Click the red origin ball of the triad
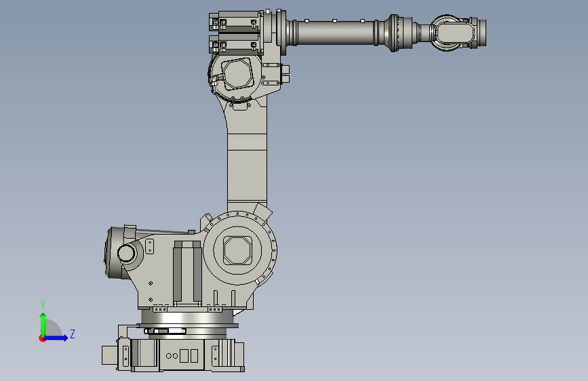This screenshot has width=588, height=381. click(x=42, y=338)
